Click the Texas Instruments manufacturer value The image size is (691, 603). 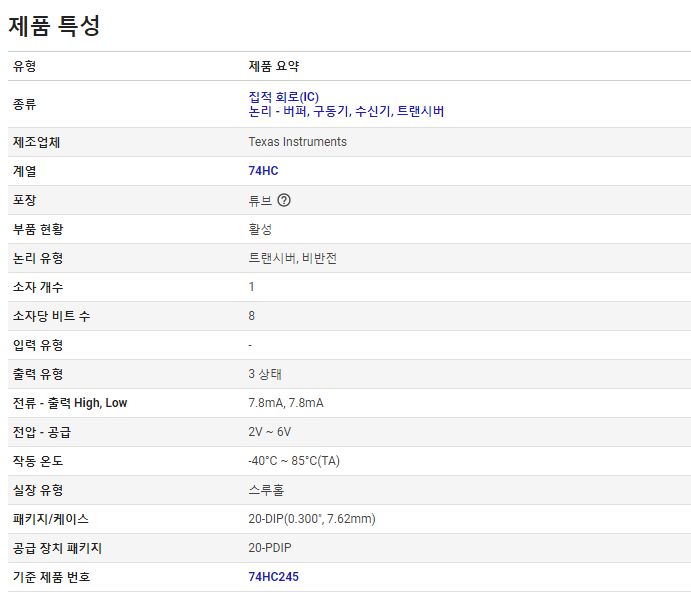pyautogui.click(x=297, y=142)
